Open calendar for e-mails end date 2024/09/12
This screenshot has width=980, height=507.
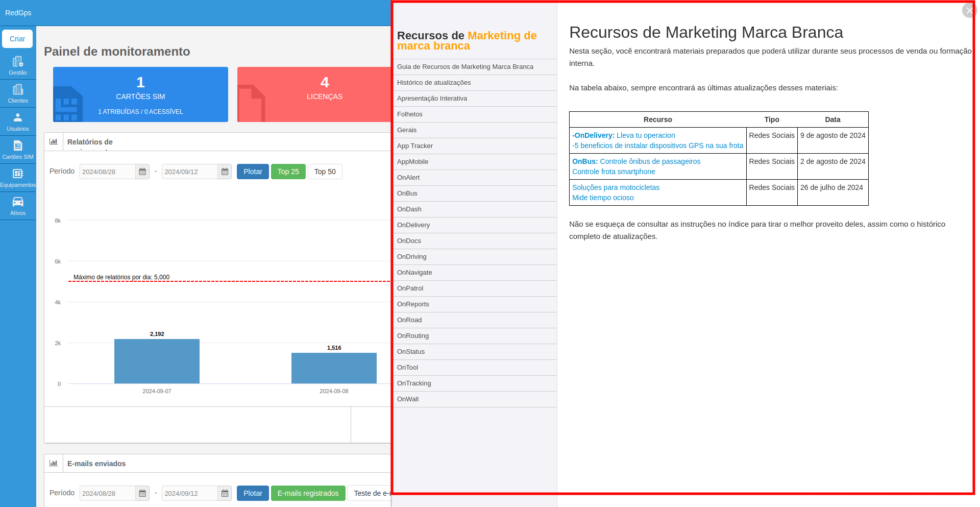pos(225,493)
